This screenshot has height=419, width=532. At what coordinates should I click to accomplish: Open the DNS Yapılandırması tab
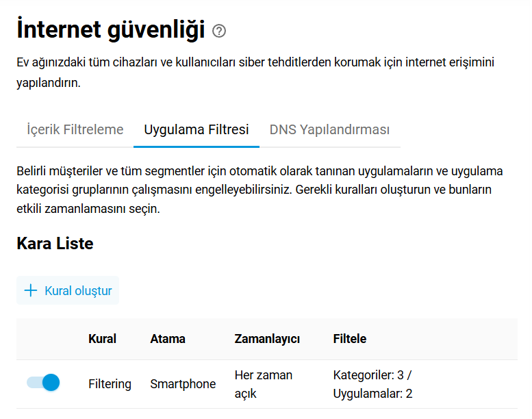(x=329, y=129)
